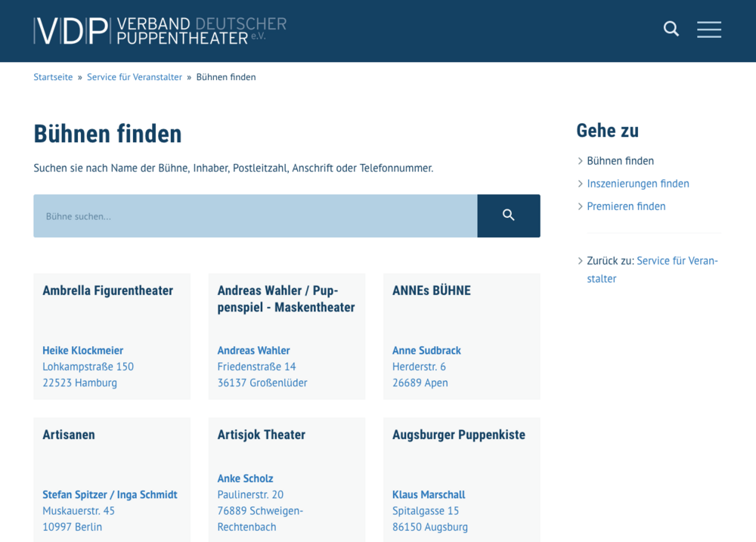756x542 pixels.
Task: Open the Artisanen card title
Action: pos(69,435)
